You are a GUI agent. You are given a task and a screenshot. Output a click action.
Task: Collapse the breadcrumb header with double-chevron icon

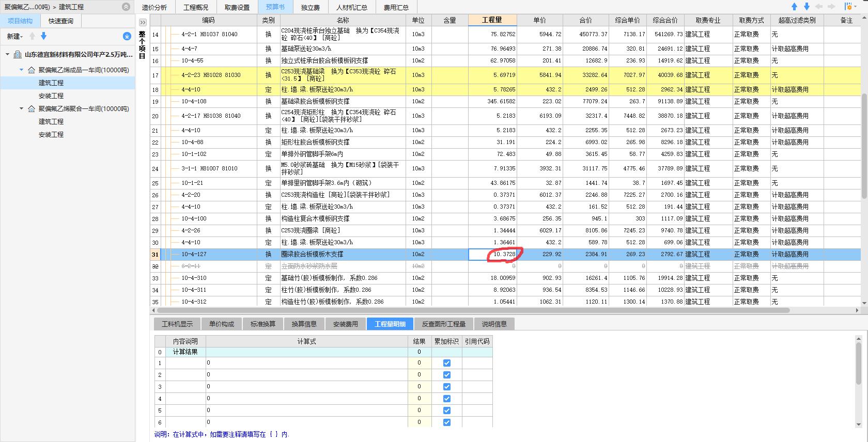(x=126, y=7)
